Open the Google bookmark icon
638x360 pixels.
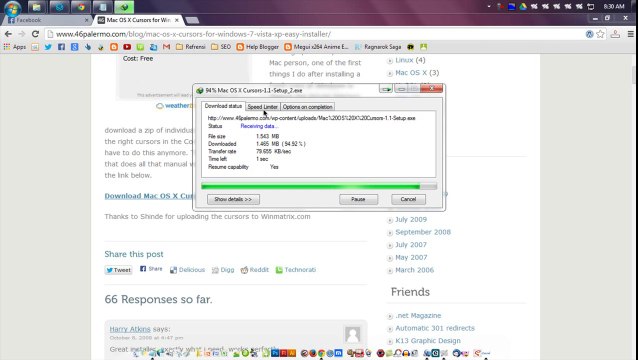[x=74, y=47]
